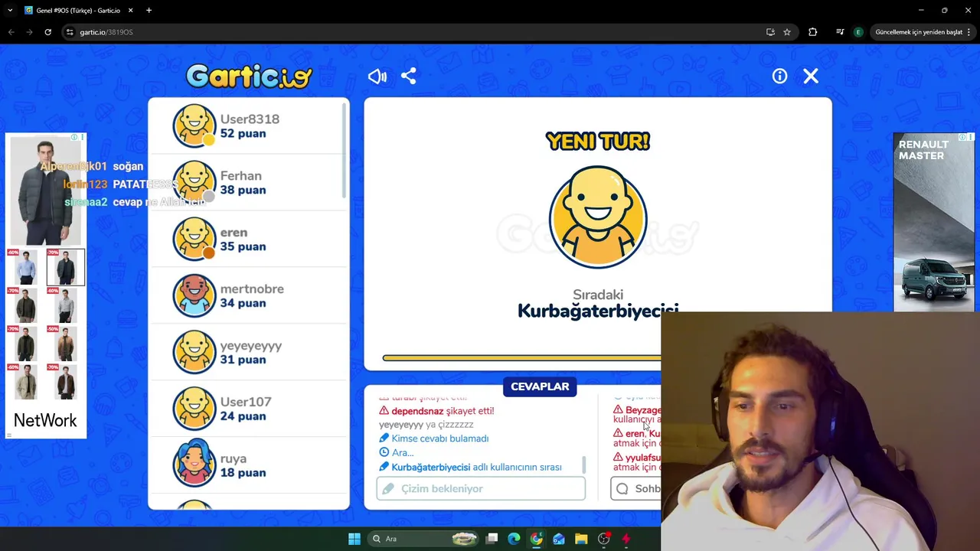Click 'Kimse cevabı bulamadı' message

(439, 439)
